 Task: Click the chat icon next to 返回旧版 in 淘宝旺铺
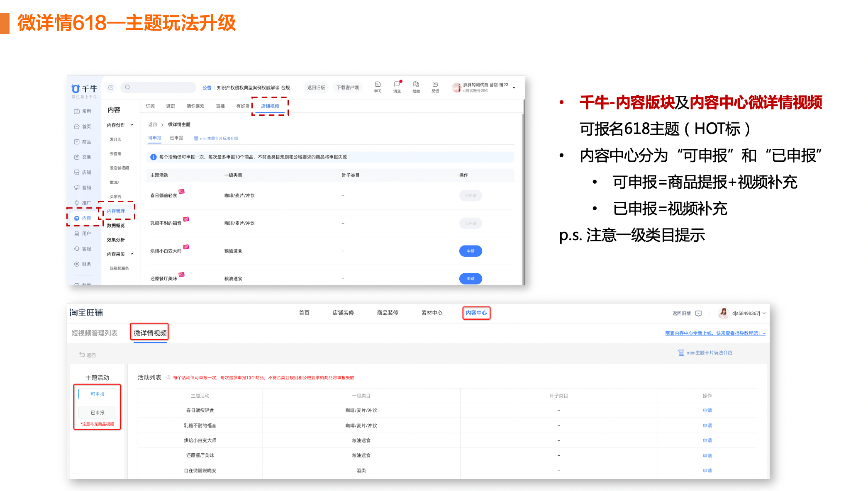click(699, 314)
